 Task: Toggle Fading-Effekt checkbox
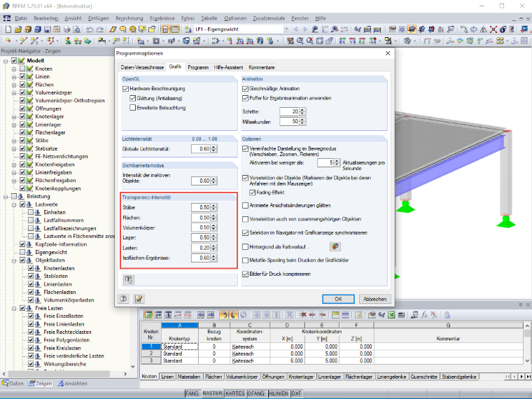pyautogui.click(x=253, y=192)
